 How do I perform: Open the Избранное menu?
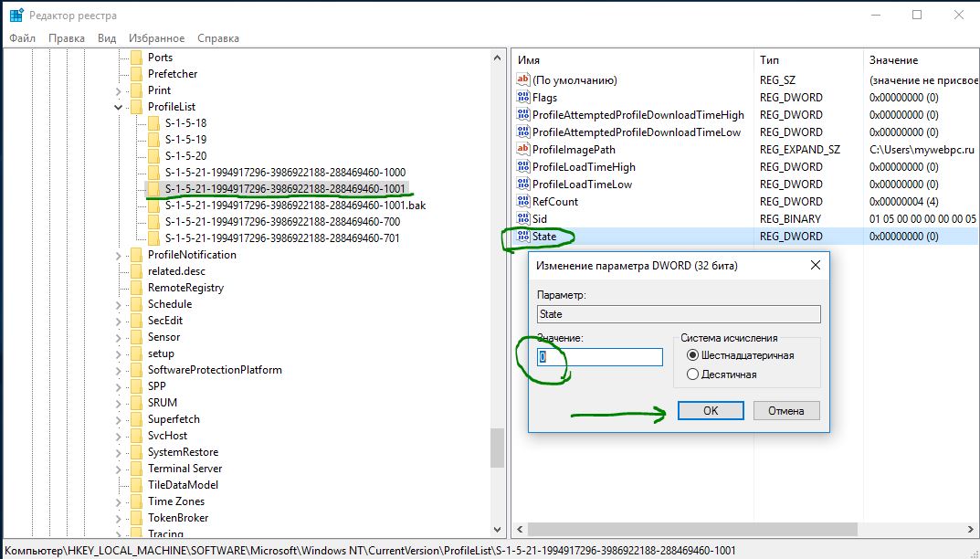tap(156, 38)
